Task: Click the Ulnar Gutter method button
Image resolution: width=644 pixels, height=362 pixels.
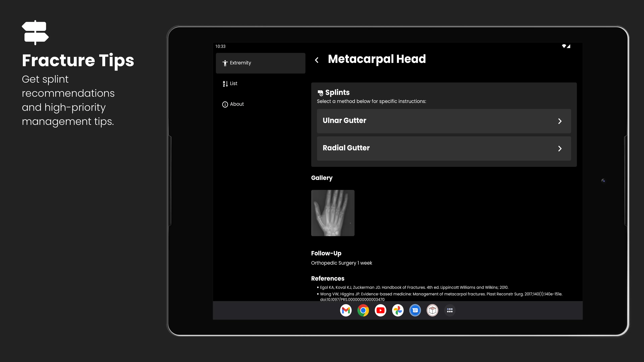Action: [443, 120]
